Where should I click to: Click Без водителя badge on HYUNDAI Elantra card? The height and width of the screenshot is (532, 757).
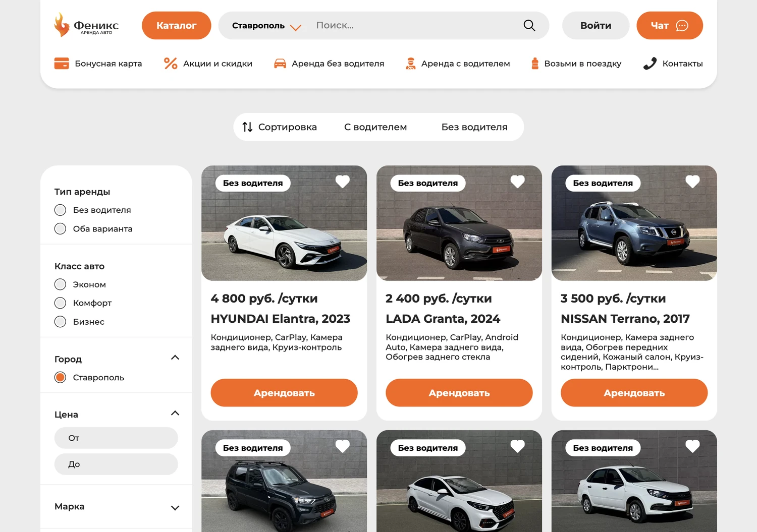pyautogui.click(x=253, y=183)
